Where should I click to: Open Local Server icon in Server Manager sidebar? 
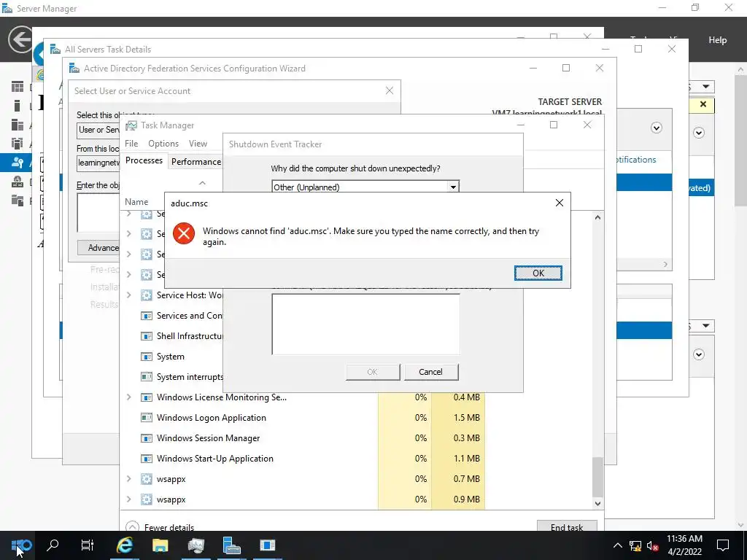tap(18, 106)
